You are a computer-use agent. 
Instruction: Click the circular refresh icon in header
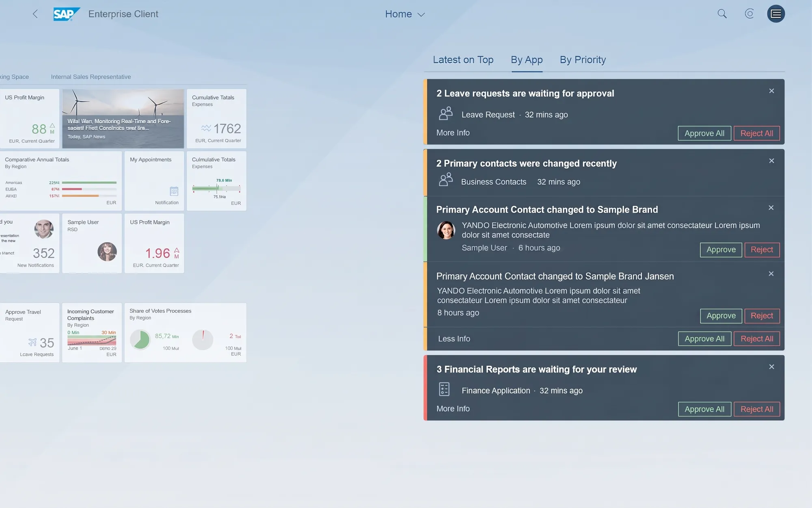[749, 14]
